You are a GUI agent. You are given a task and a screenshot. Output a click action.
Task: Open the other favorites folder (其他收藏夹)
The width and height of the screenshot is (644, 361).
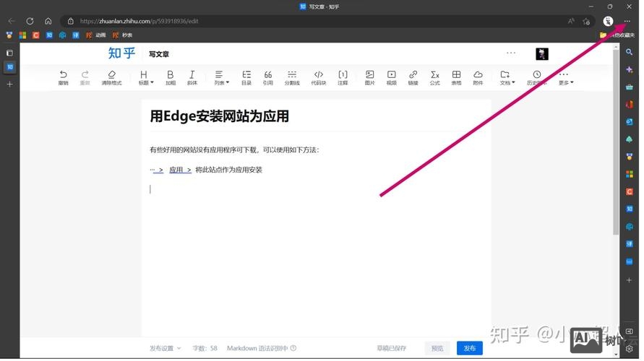[617, 35]
